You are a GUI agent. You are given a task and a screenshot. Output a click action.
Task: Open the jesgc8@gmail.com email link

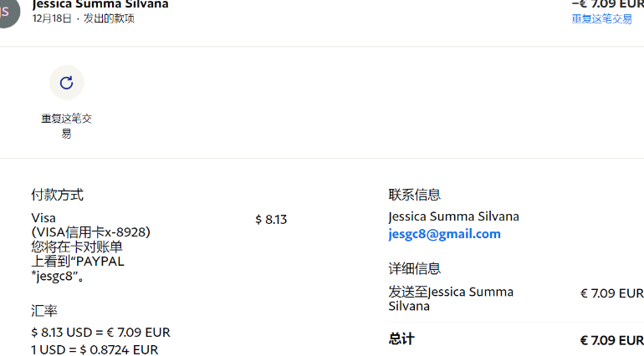[444, 234]
